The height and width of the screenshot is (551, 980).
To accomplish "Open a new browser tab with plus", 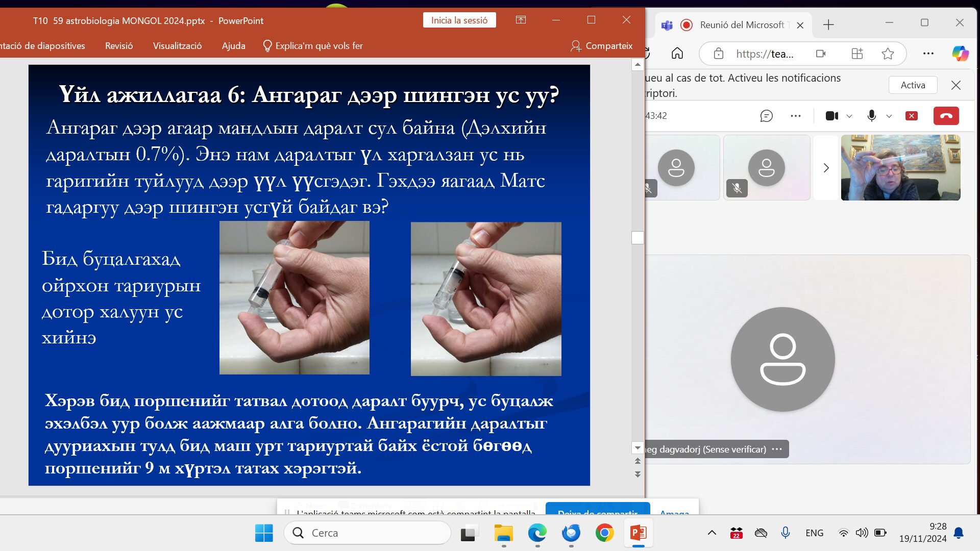I will (x=828, y=24).
